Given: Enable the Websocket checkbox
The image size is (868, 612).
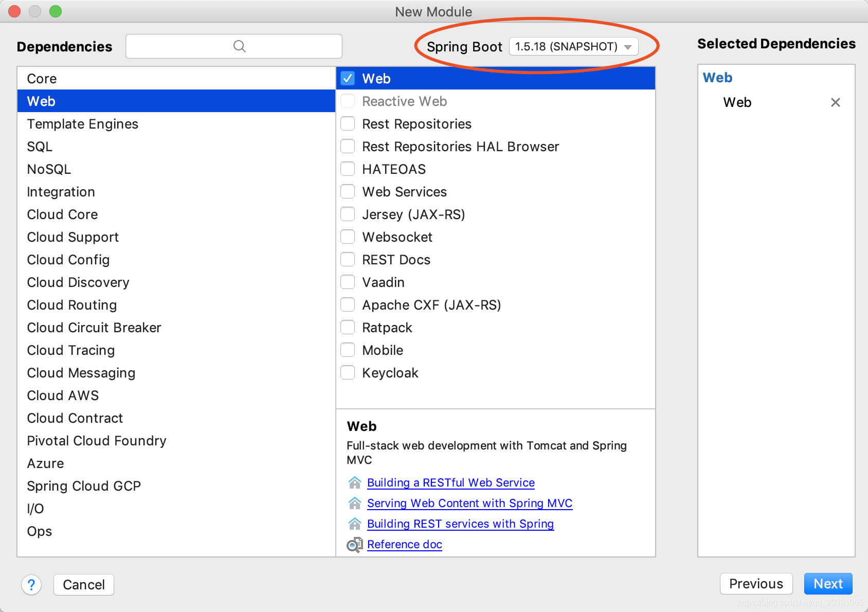Looking at the screenshot, I should click(x=348, y=237).
